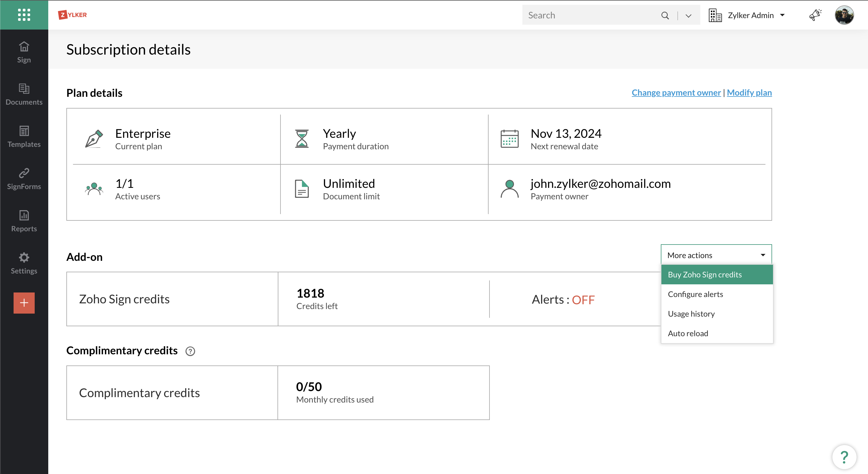Open the apps grid launcher
868x474 pixels.
click(24, 15)
